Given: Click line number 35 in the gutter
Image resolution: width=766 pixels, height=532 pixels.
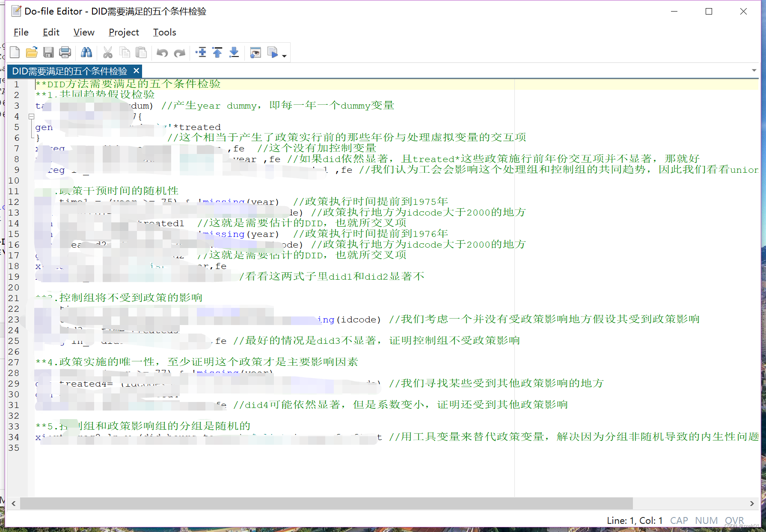Looking at the screenshot, I should pyautogui.click(x=14, y=448).
